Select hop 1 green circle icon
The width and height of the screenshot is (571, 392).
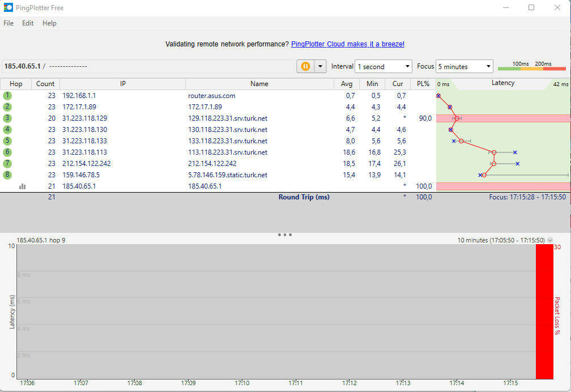(7, 95)
